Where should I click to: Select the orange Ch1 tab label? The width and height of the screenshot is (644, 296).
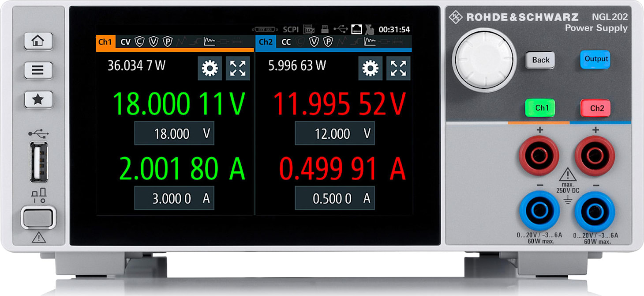(105, 42)
